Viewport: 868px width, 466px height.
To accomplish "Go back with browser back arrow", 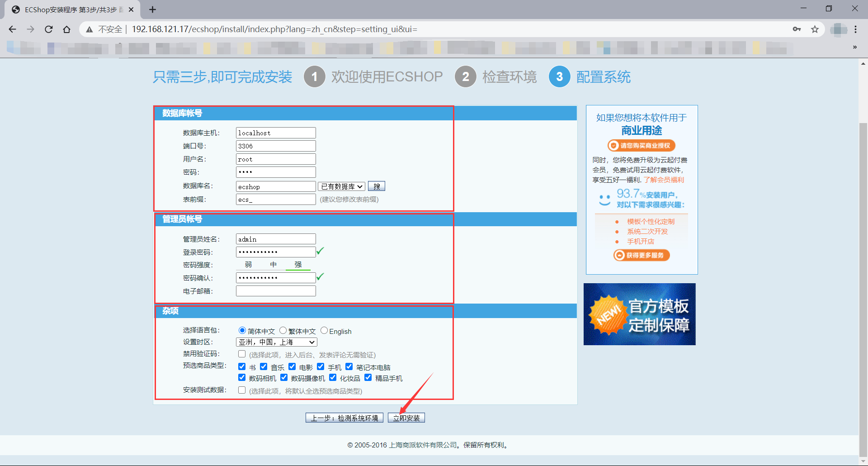I will point(12,29).
